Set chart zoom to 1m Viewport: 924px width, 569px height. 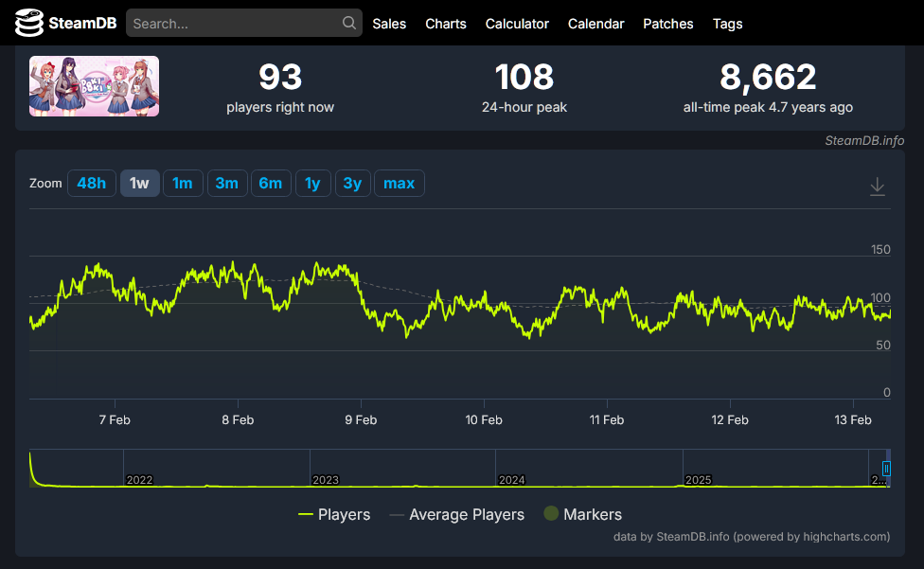pos(183,183)
